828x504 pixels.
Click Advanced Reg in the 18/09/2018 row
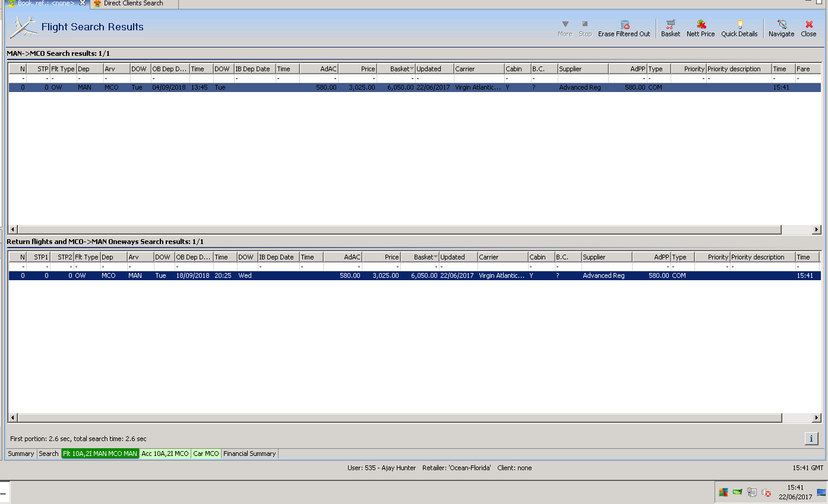pos(606,275)
